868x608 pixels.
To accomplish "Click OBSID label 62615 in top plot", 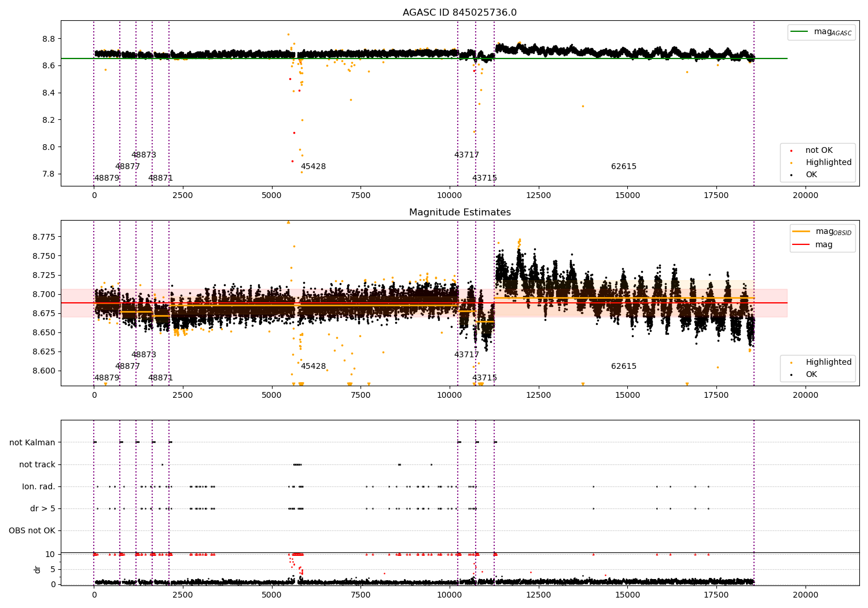I will click(624, 167).
